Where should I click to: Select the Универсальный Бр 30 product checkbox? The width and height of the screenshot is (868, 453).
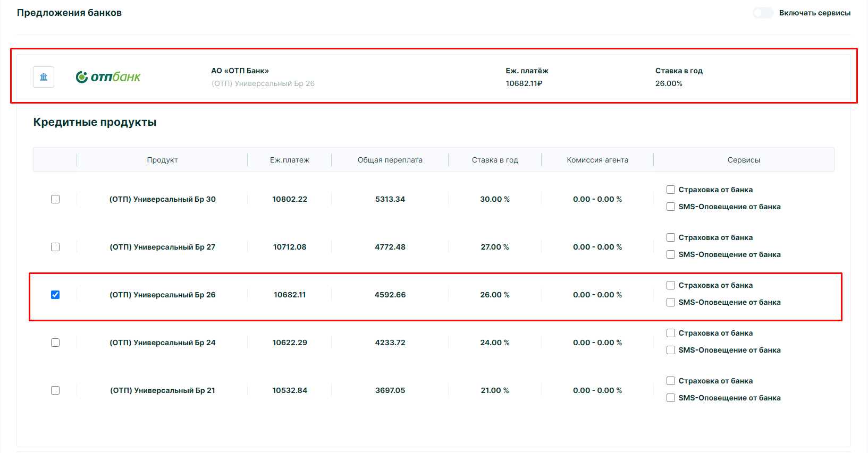click(x=55, y=199)
